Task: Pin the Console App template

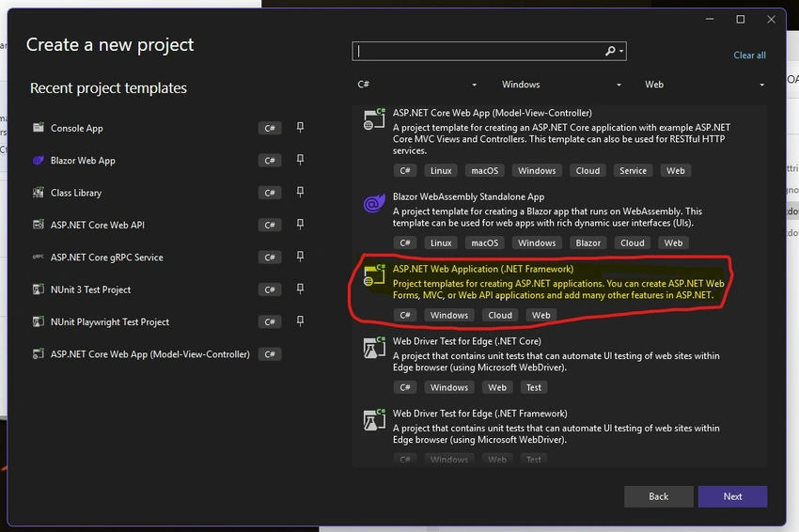Action: pos(300,128)
